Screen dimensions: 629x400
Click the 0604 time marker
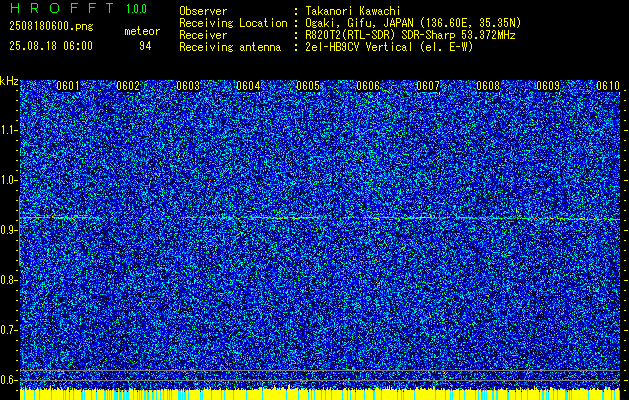point(248,86)
